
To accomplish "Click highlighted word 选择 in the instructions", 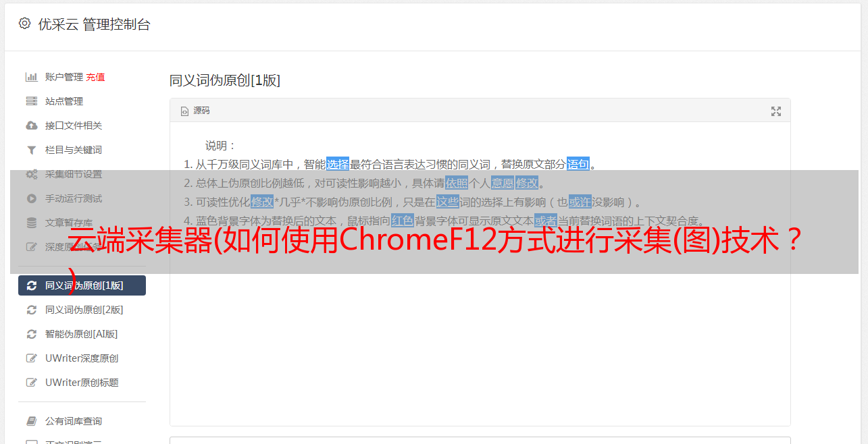I will pyautogui.click(x=338, y=164).
